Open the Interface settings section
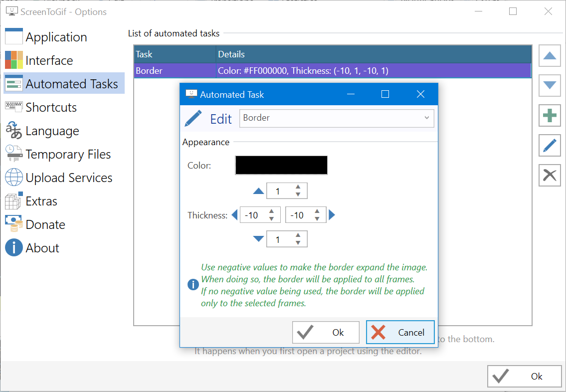 pyautogui.click(x=64, y=60)
